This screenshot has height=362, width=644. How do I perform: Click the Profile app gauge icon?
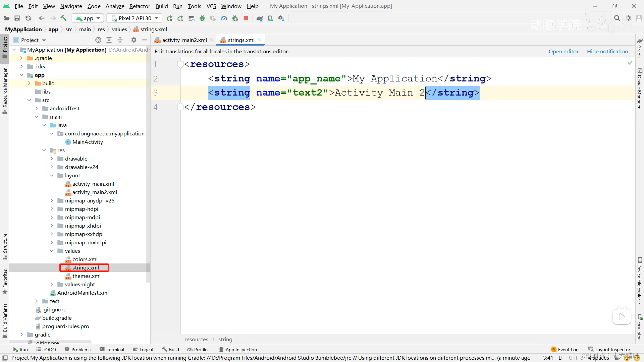coord(224,18)
